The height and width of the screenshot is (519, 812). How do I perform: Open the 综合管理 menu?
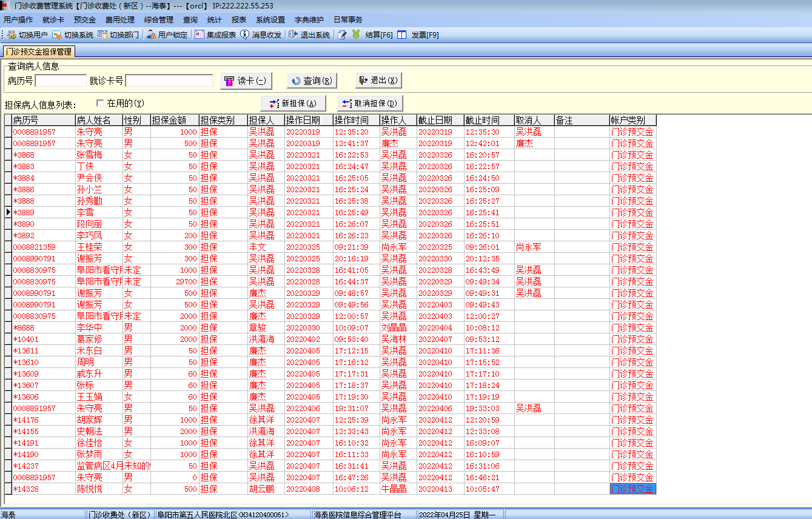pyautogui.click(x=158, y=20)
